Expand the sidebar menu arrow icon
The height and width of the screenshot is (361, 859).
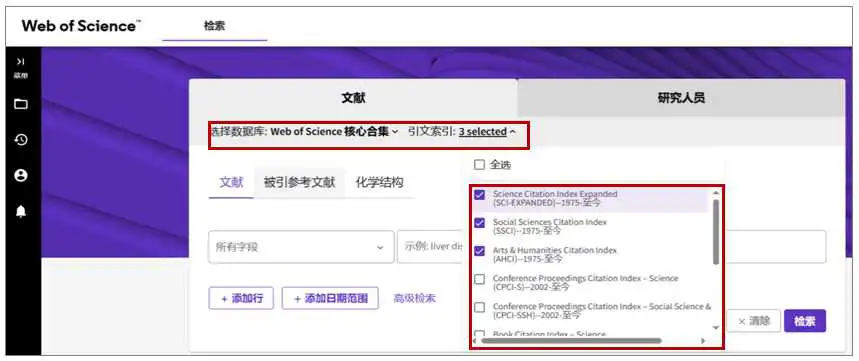21,61
